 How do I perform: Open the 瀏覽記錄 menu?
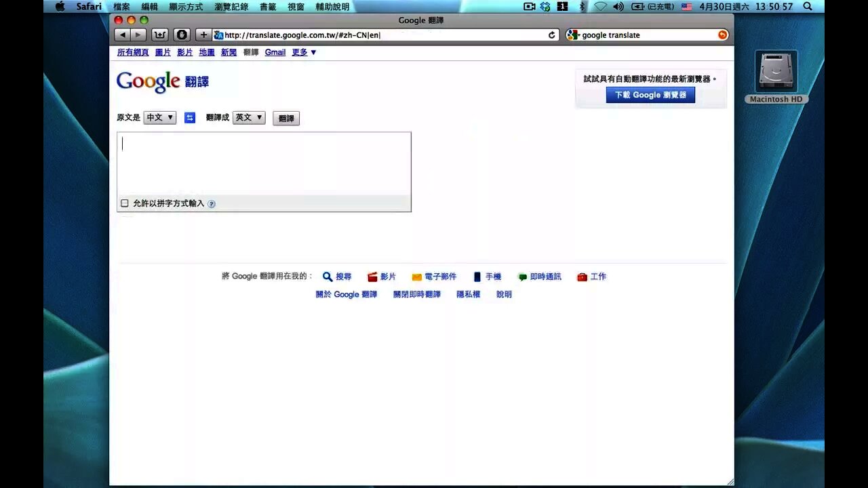click(x=231, y=6)
